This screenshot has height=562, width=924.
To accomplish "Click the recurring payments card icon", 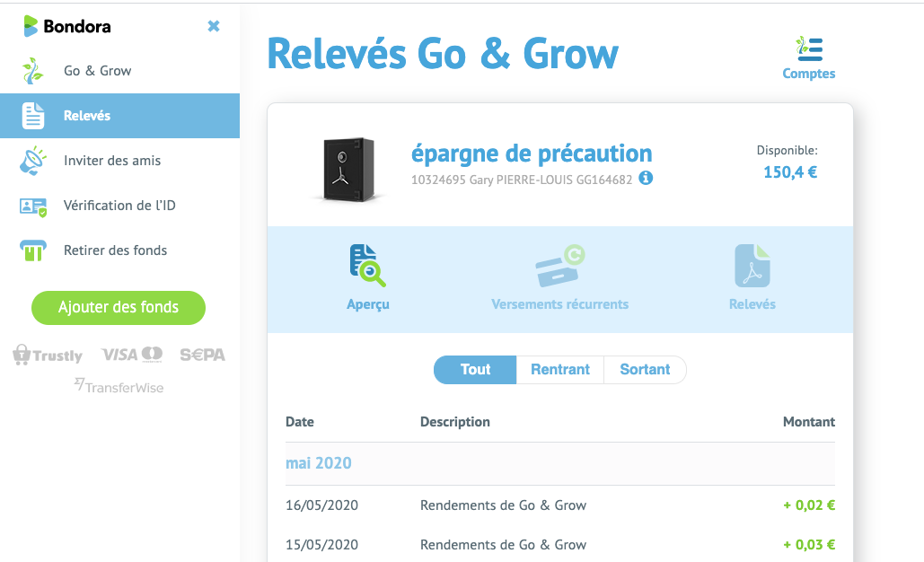I will 559,266.
